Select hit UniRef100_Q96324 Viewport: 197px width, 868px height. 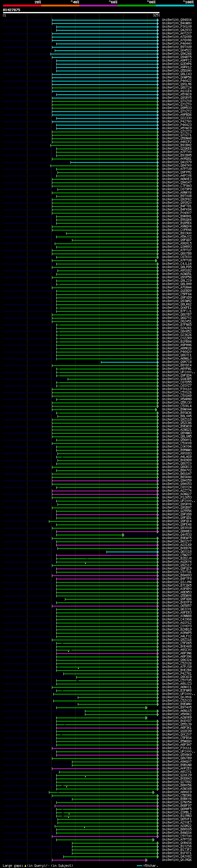176,660
